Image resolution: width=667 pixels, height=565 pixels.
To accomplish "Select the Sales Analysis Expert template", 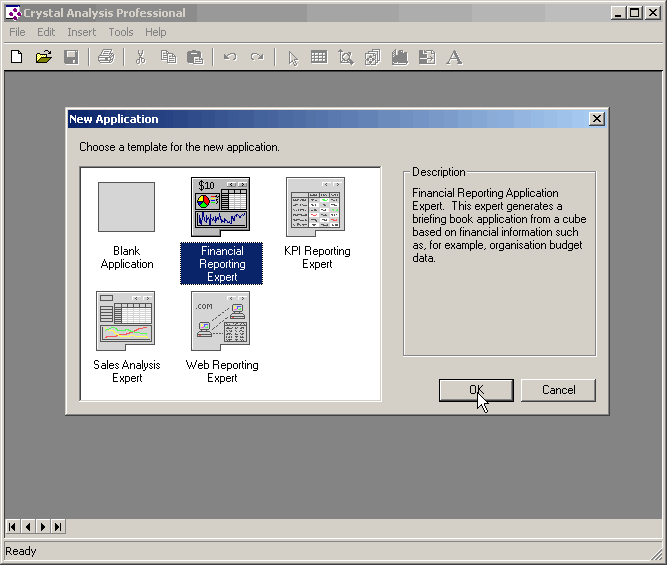I will (x=125, y=321).
